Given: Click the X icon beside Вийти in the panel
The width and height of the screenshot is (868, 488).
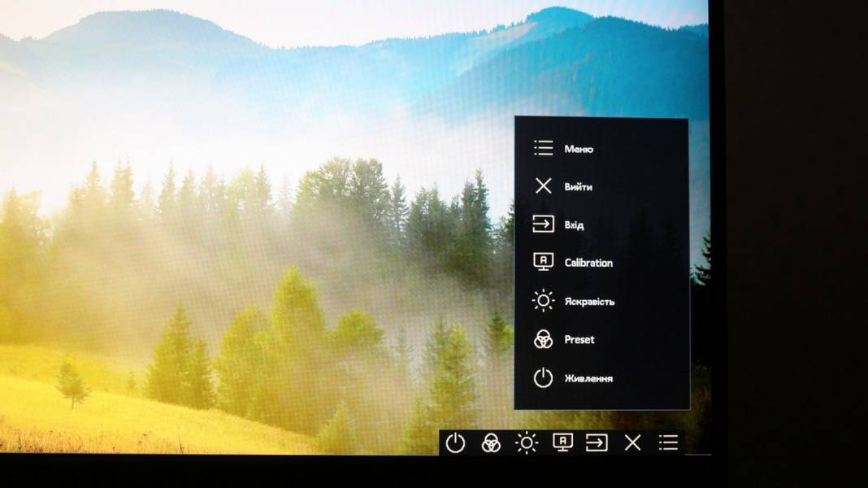Looking at the screenshot, I should pos(543,186).
